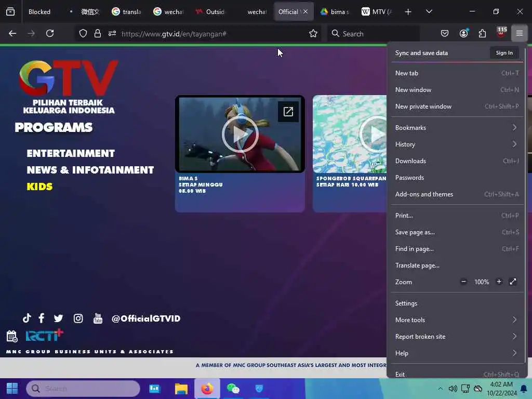The height and width of the screenshot is (399, 532).
Task: Open the RCTI+ logo link
Action: coord(45,335)
